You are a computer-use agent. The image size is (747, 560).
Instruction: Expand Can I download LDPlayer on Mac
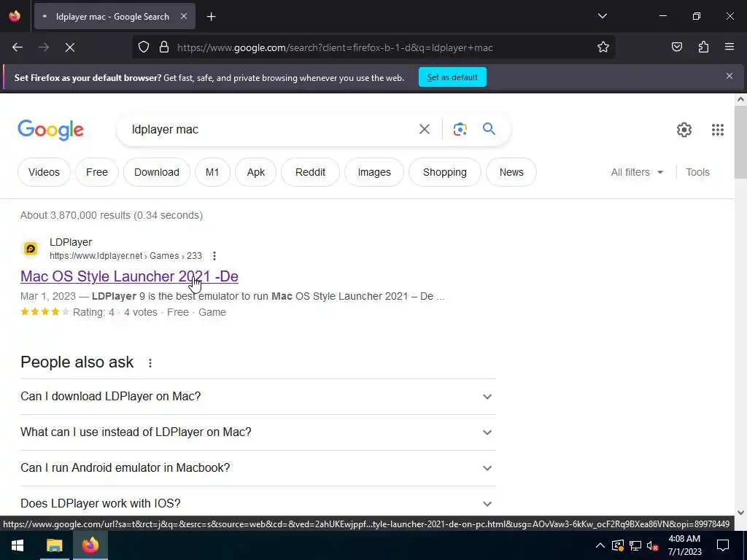[x=258, y=397]
